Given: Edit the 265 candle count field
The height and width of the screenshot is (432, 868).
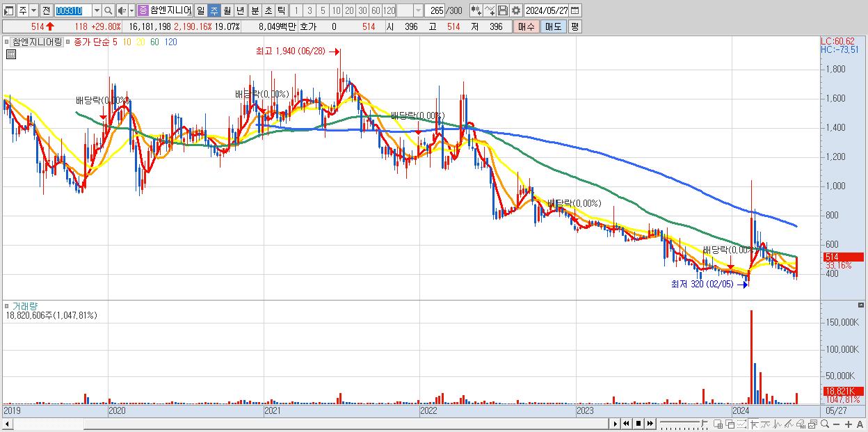Looking at the screenshot, I should pyautogui.click(x=435, y=10).
